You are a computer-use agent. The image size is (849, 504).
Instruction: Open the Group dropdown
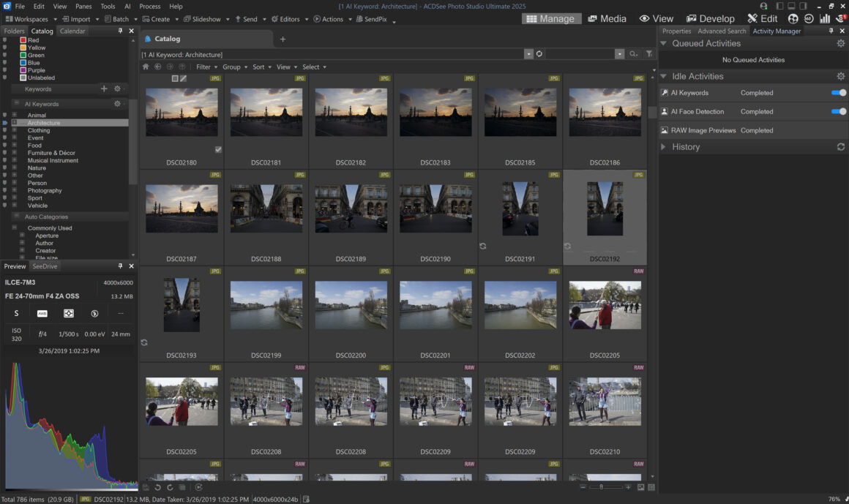pyautogui.click(x=235, y=67)
